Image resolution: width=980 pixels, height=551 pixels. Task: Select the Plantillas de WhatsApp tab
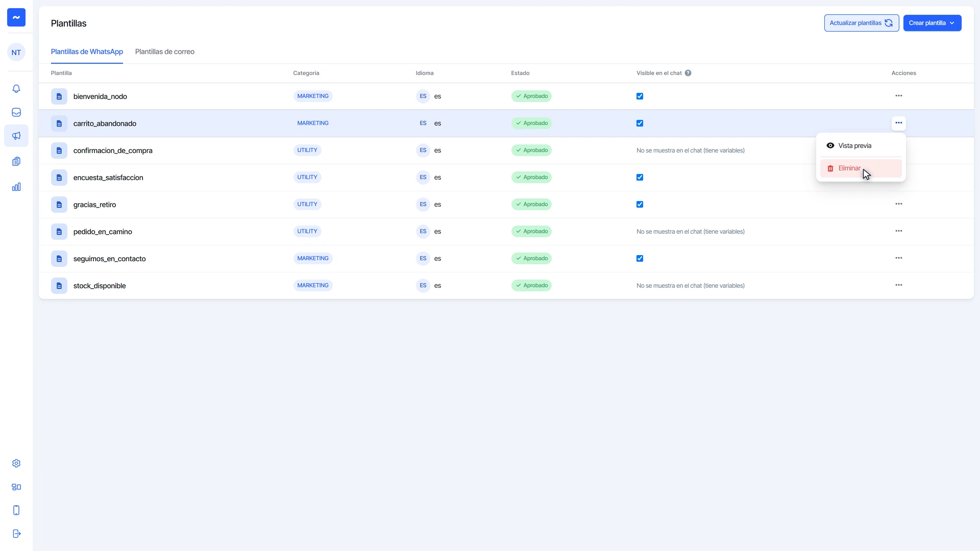(87, 52)
